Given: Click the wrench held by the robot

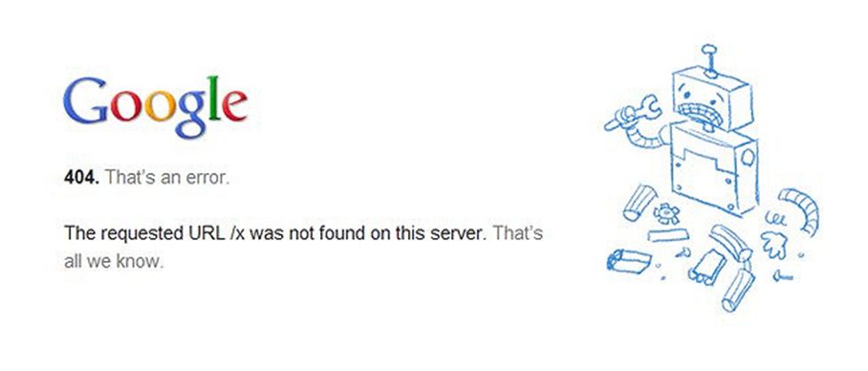Looking at the screenshot, I should (x=632, y=113).
